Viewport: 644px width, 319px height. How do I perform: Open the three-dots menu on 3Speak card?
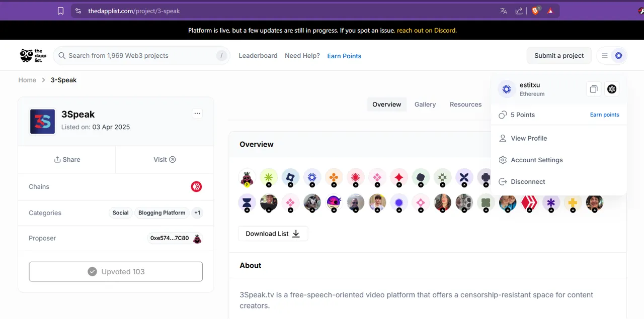click(x=197, y=113)
